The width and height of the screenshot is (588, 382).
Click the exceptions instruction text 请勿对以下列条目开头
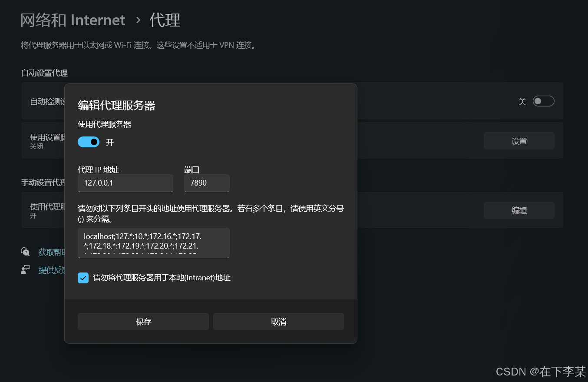pos(211,213)
